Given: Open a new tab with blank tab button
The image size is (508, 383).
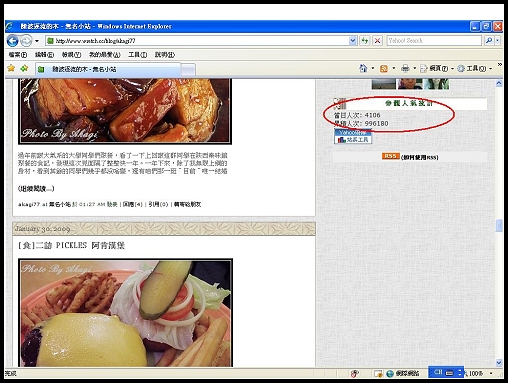Looking at the screenshot, I should [x=188, y=70].
